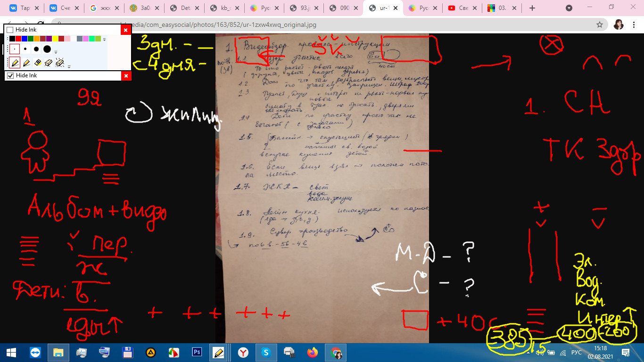Expand the pen tools overflow arrow
The image size is (644, 362).
(69, 66)
